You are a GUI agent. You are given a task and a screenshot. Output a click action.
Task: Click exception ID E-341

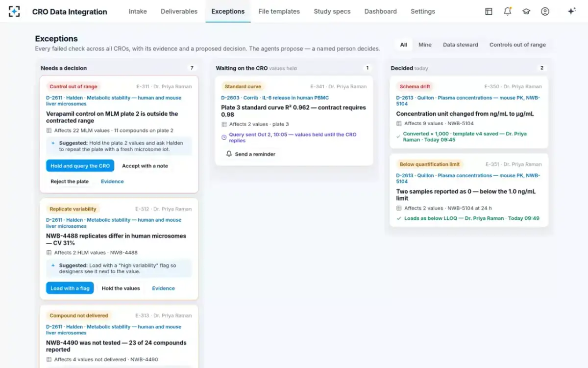coord(318,86)
